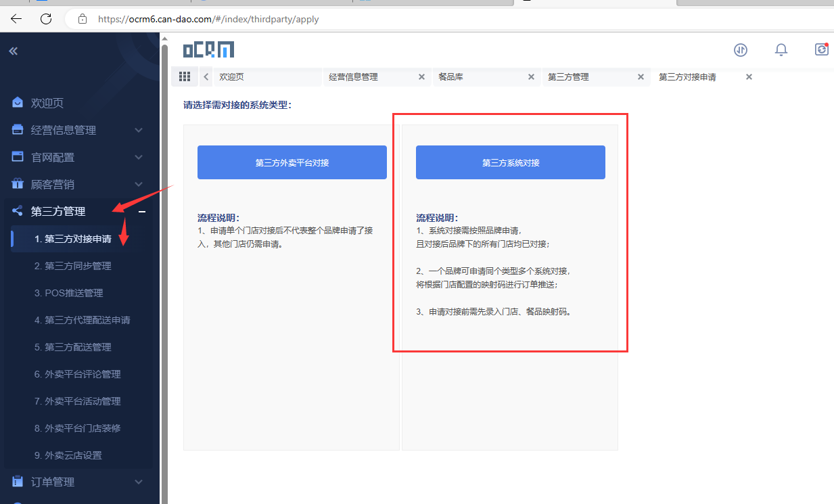The image size is (834, 504).
Task: Open 9. 外卖云店设置 submenu
Action: click(x=68, y=455)
